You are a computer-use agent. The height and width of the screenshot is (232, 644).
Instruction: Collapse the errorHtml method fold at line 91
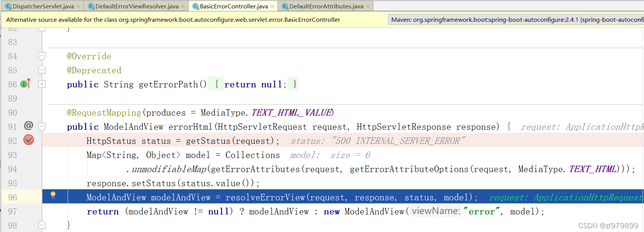click(x=42, y=126)
